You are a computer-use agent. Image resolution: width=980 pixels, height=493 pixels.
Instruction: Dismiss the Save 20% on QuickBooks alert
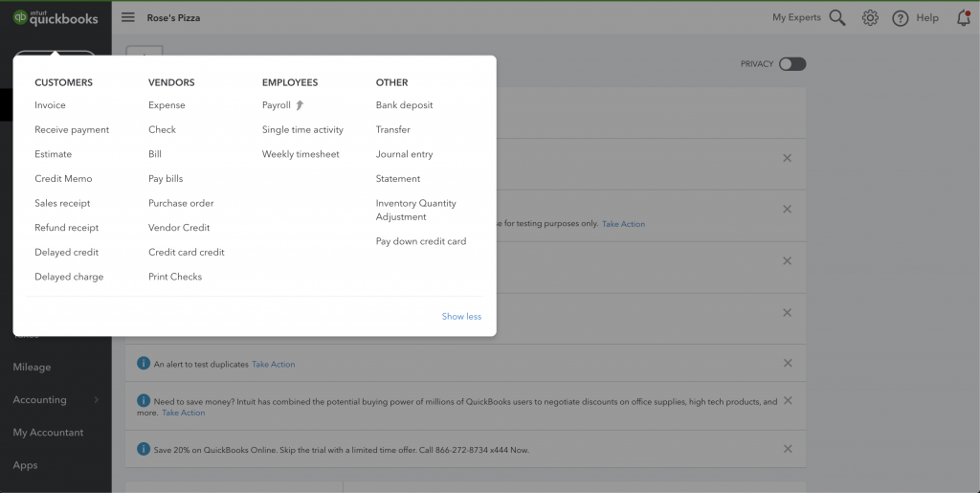pos(788,449)
